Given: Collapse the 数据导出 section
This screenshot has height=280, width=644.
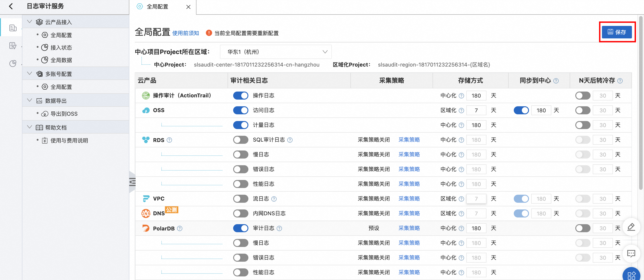Looking at the screenshot, I should (30, 100).
